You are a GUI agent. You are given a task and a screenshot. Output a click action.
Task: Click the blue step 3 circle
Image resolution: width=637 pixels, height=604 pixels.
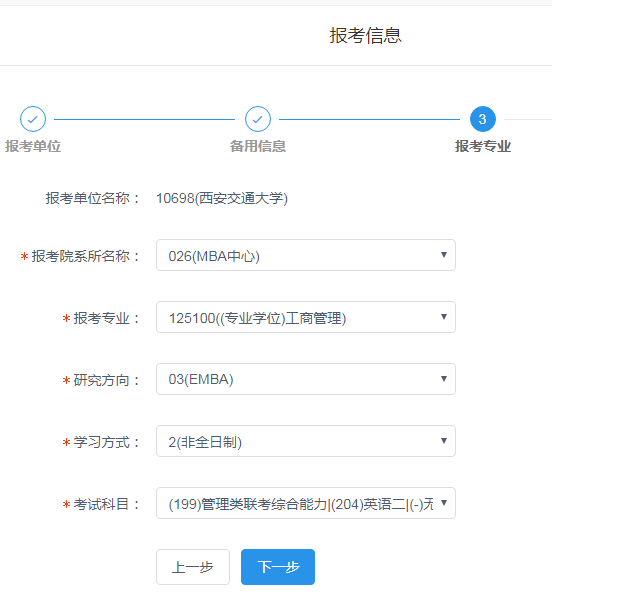[482, 119]
